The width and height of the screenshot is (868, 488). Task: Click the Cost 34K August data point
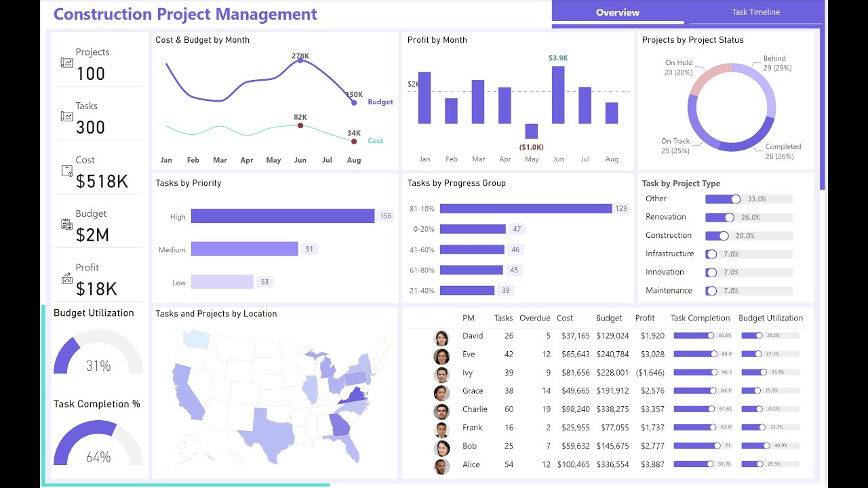point(354,141)
